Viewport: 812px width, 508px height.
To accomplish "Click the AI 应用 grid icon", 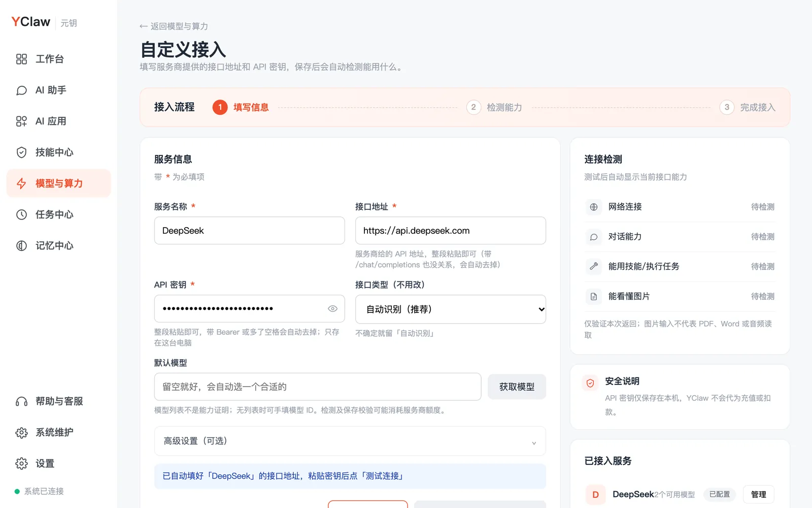I will tap(21, 121).
